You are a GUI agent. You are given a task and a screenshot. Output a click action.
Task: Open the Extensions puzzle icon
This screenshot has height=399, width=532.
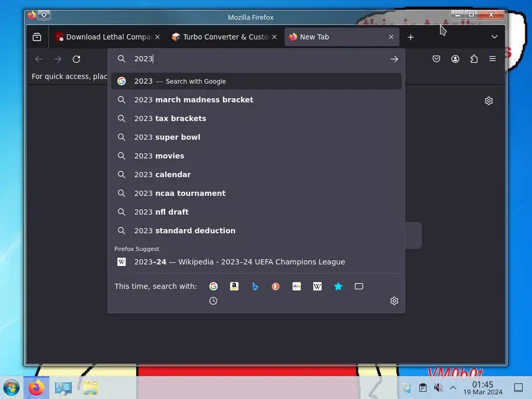click(474, 59)
